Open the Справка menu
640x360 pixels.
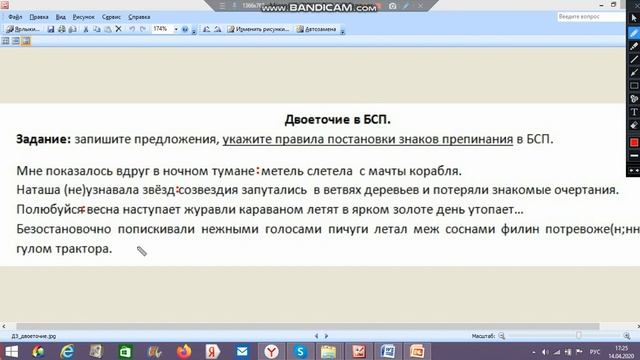(x=139, y=17)
